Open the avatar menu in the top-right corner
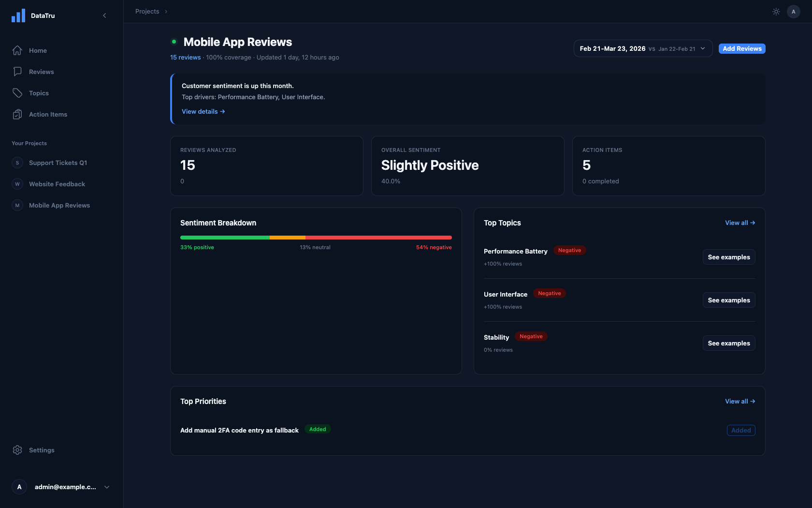 (793, 11)
